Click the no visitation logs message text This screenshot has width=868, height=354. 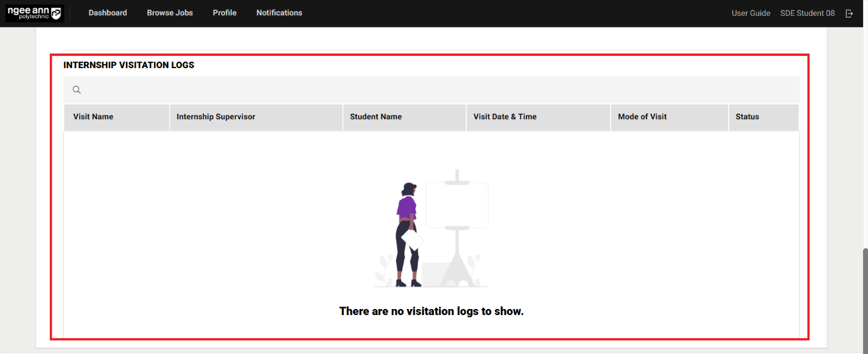pyautogui.click(x=431, y=311)
